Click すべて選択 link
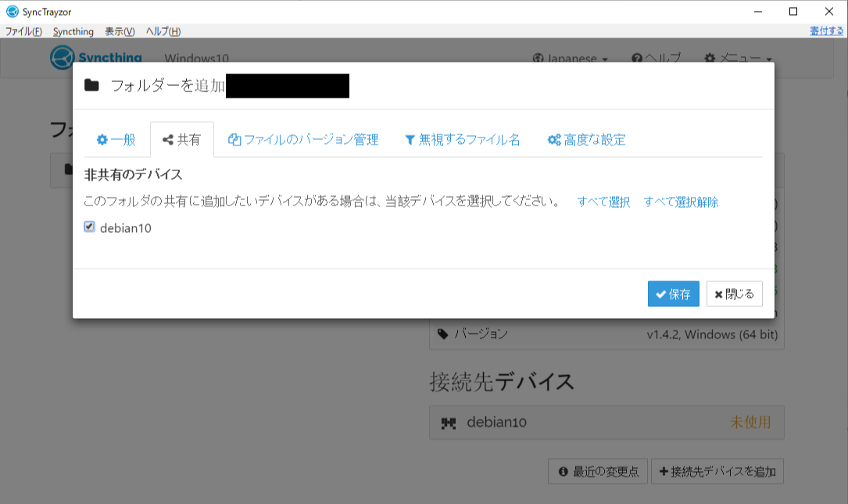This screenshot has width=848, height=504. [x=603, y=202]
